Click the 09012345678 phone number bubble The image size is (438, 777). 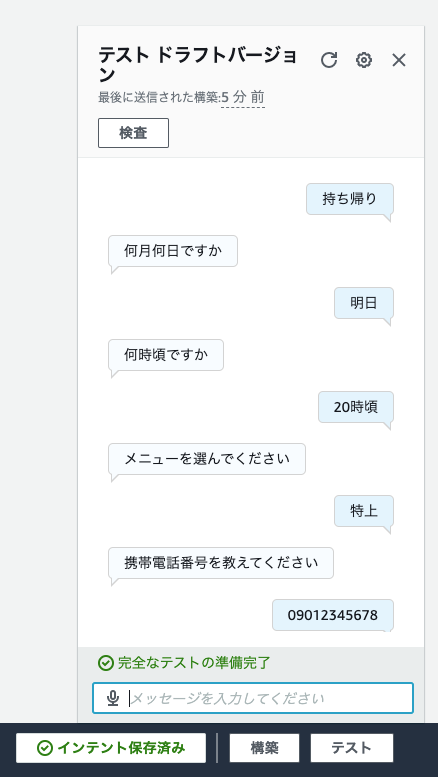click(333, 615)
